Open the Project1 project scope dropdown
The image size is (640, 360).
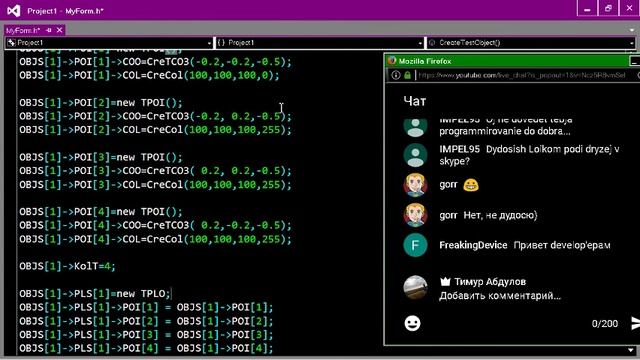tap(109, 43)
